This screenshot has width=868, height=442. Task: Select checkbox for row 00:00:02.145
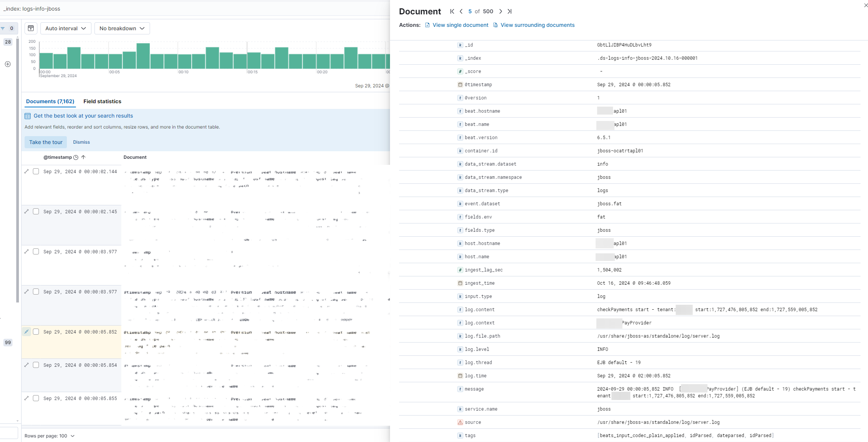coord(36,212)
